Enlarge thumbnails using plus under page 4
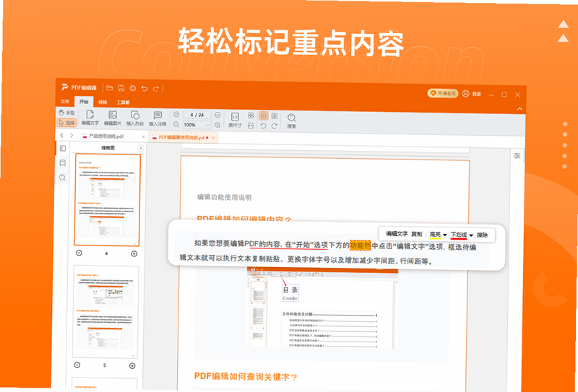The width and height of the screenshot is (578, 392). point(134,254)
